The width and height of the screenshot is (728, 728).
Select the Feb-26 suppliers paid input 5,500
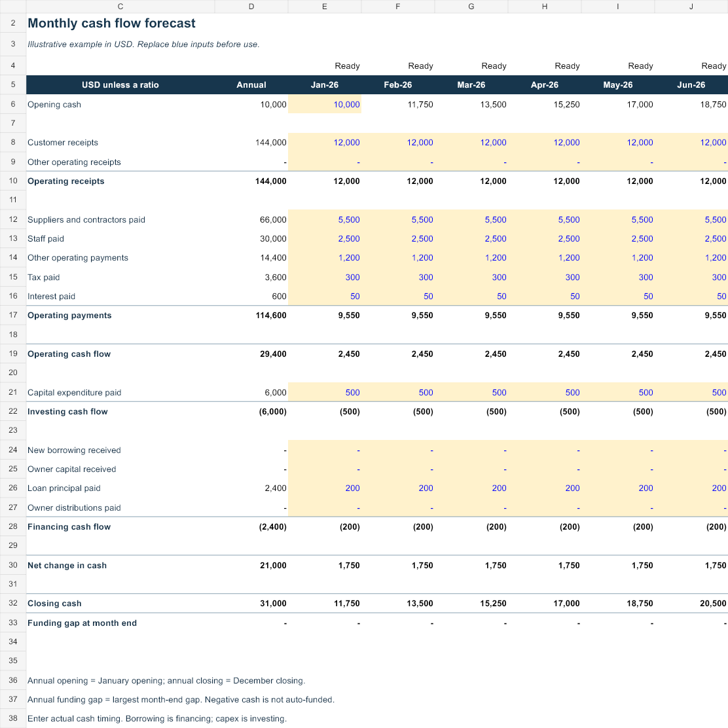point(398,219)
